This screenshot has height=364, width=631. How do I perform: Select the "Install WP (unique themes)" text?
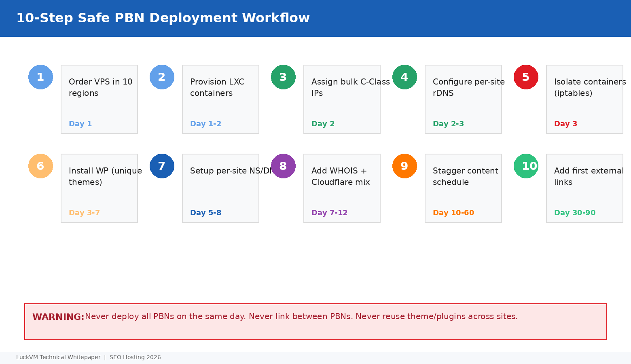pos(105,176)
